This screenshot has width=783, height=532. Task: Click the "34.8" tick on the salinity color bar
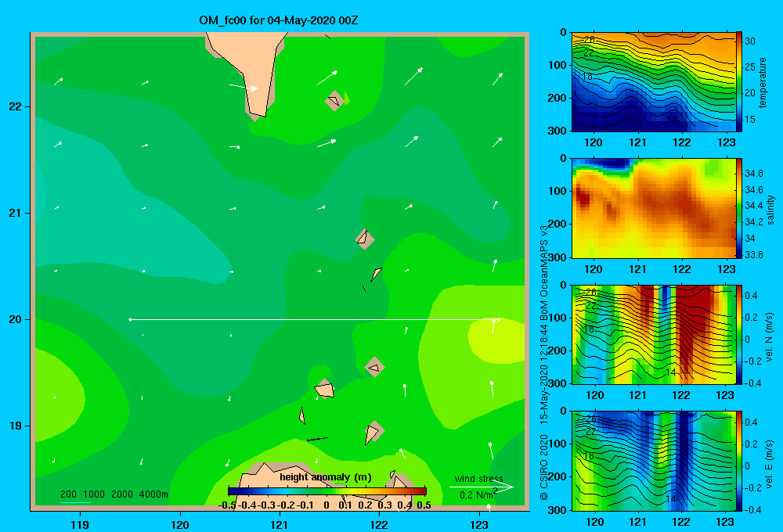(x=754, y=173)
